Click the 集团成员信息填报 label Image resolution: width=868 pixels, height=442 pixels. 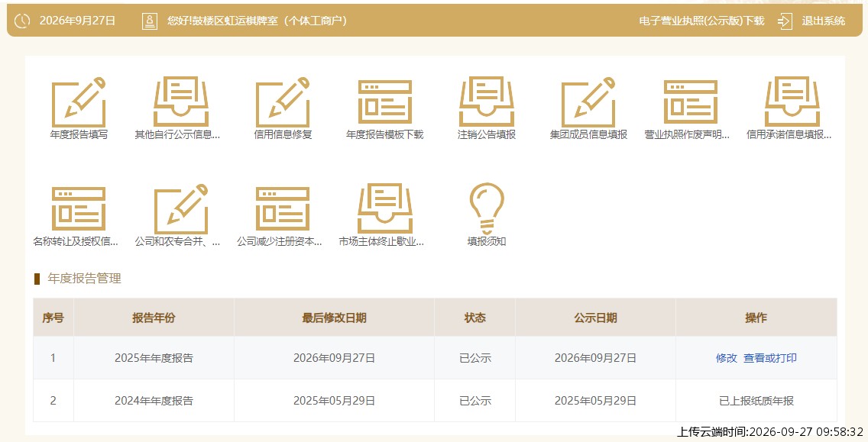tap(588, 134)
